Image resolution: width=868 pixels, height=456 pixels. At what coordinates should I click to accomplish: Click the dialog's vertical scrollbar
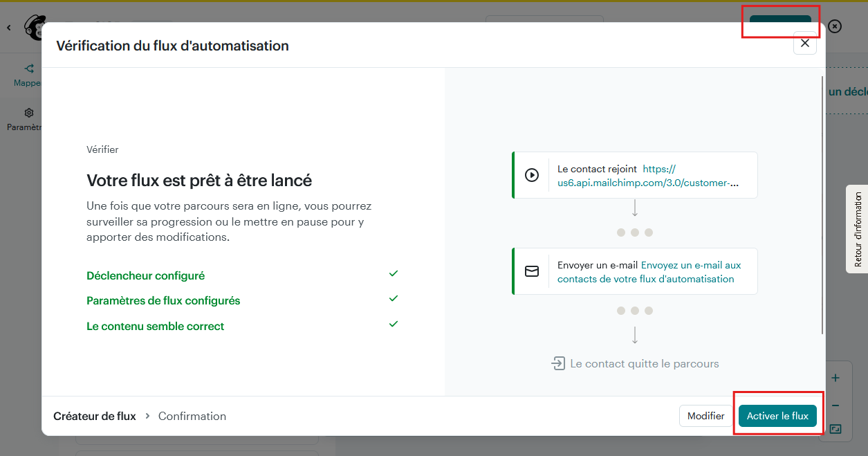click(x=822, y=208)
